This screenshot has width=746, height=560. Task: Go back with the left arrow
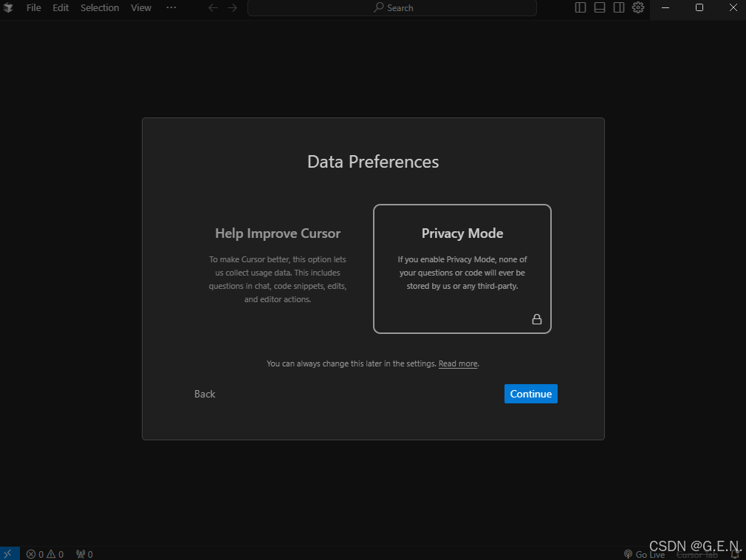213,7
